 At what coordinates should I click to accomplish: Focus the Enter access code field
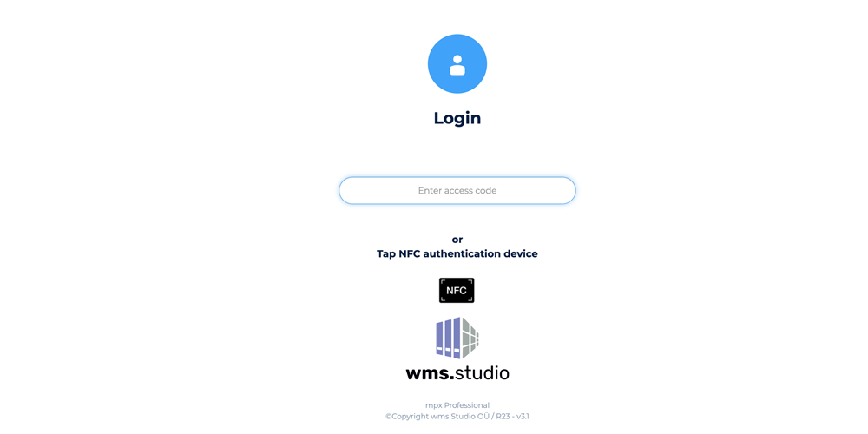point(457,190)
